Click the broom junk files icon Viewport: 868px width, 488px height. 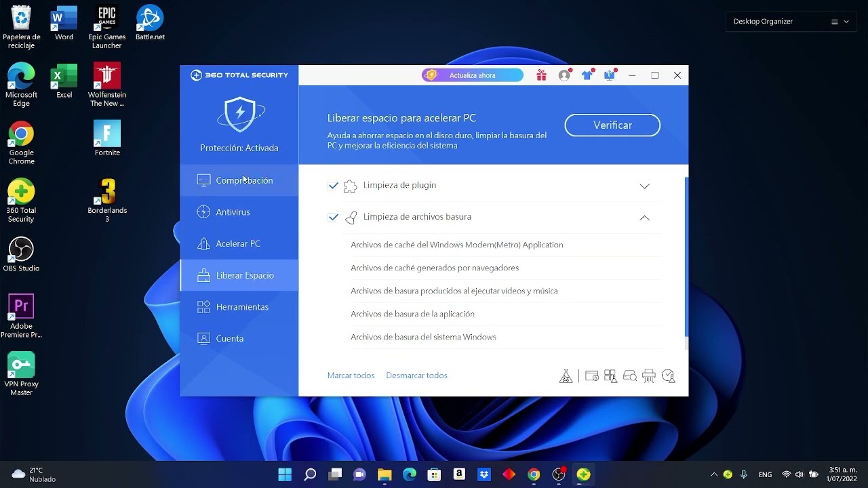pos(351,218)
